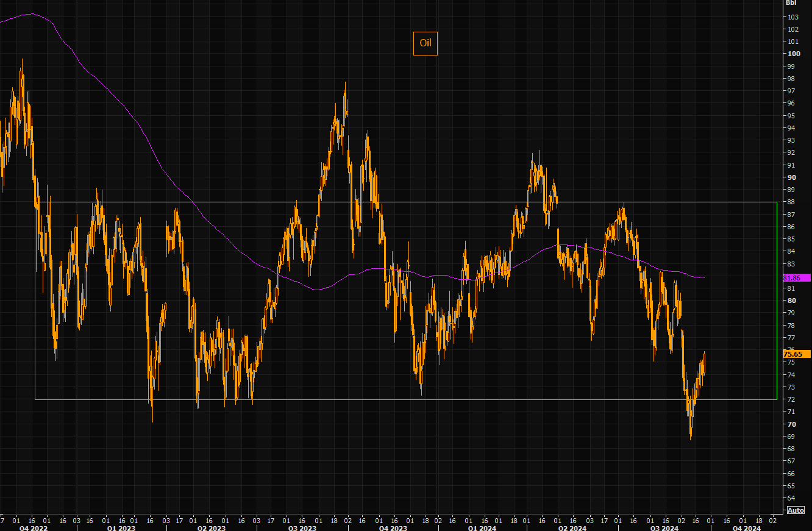This screenshot has height=531, width=812.
Task: Jump to Q4 2024 on the time axis
Action: 747,528
